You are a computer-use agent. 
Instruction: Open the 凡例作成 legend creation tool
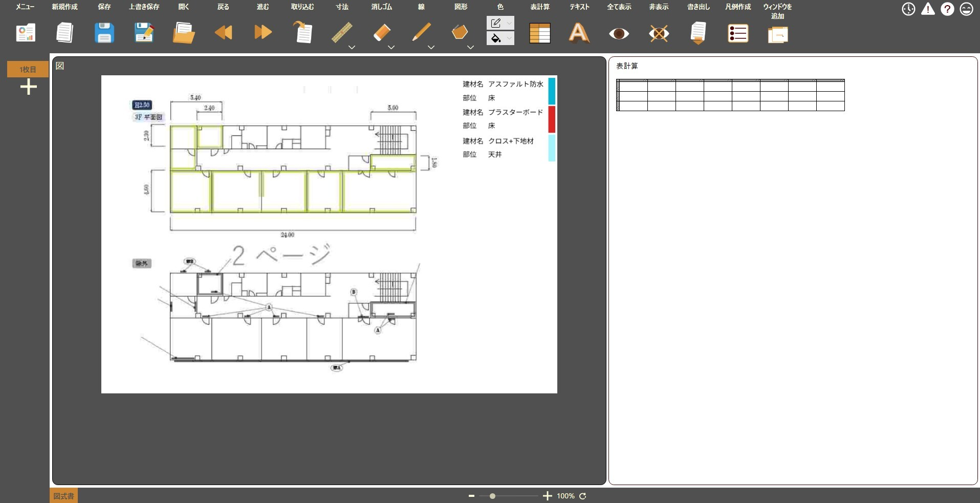pos(737,33)
